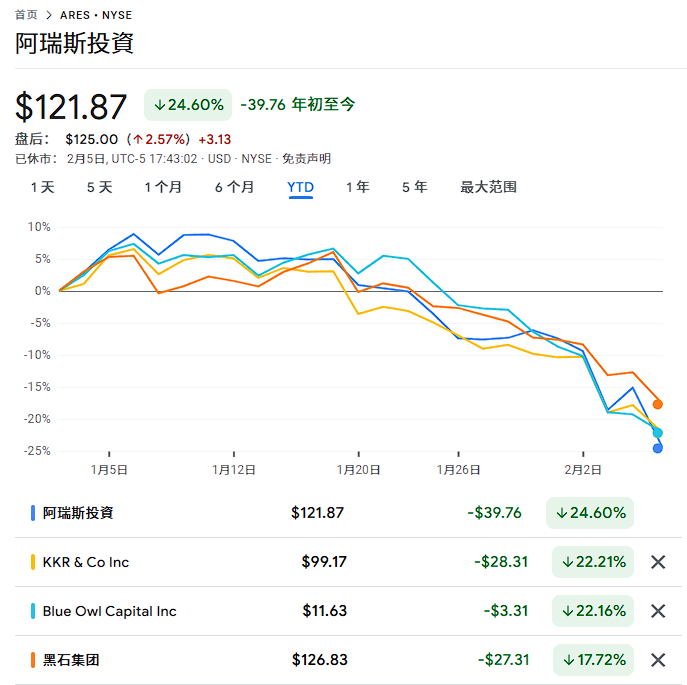
Task: Open Blue Owl Capital Inc stock row
Action: tap(109, 611)
